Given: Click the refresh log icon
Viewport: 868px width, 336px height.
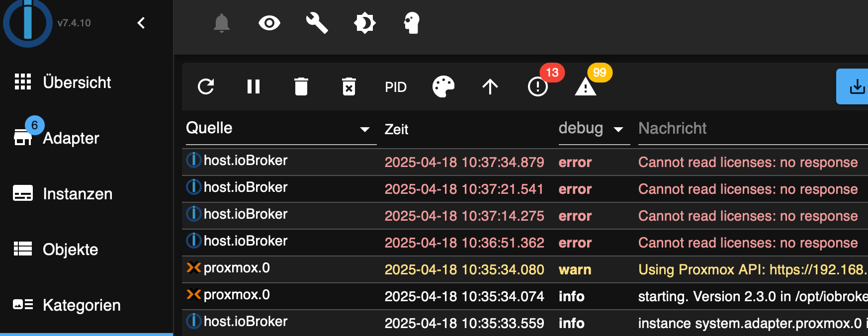Looking at the screenshot, I should tap(206, 87).
